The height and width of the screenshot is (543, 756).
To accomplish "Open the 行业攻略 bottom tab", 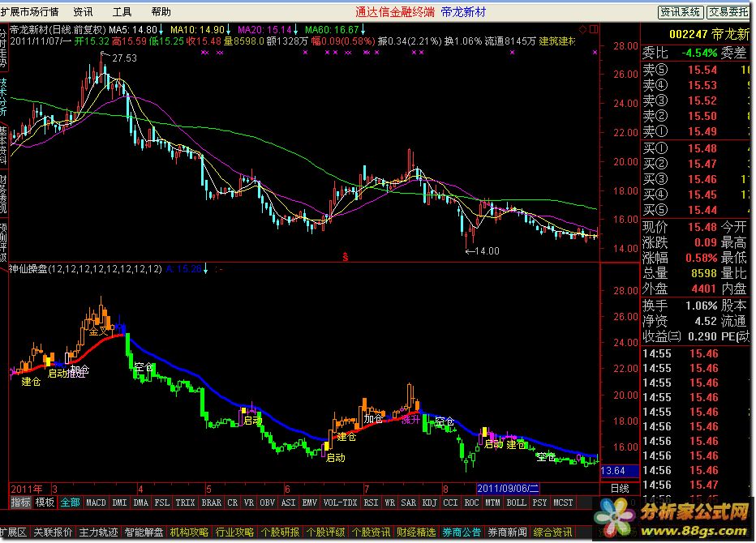I will 234,532.
